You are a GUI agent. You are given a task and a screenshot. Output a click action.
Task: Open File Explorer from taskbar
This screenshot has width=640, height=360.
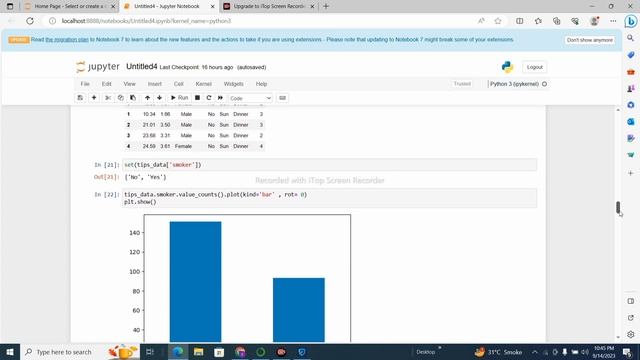click(198, 352)
